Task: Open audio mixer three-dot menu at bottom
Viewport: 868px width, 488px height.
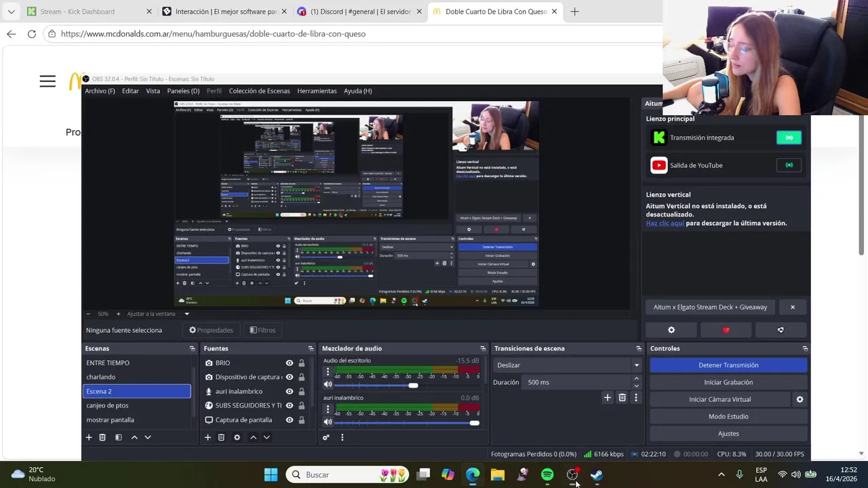Action: [342, 437]
